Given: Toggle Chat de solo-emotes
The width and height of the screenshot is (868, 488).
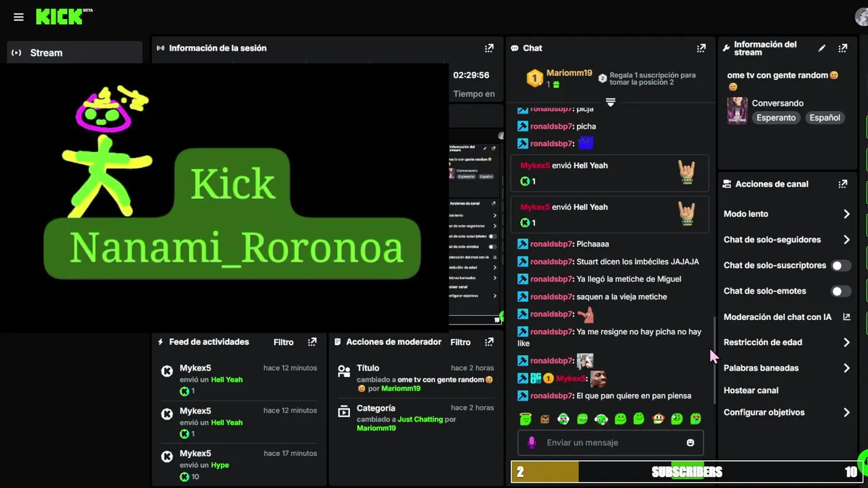Looking at the screenshot, I should pyautogui.click(x=841, y=291).
